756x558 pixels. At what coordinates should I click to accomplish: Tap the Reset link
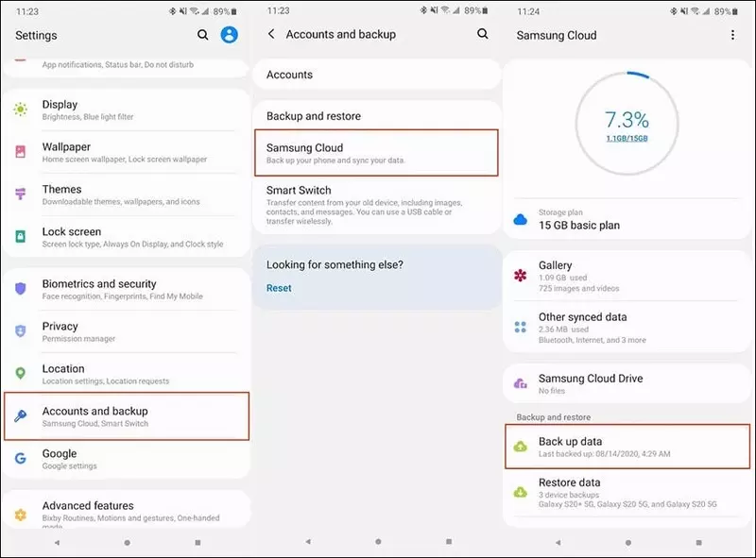coord(279,288)
